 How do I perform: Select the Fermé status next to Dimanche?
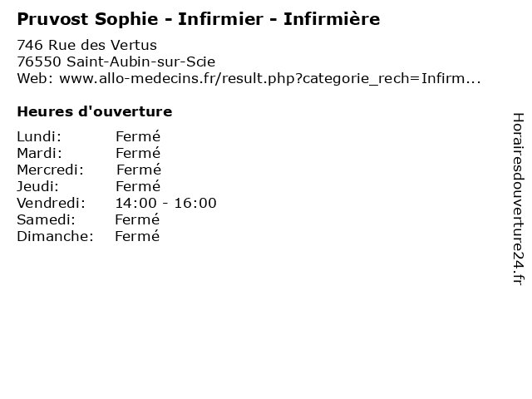(x=137, y=236)
